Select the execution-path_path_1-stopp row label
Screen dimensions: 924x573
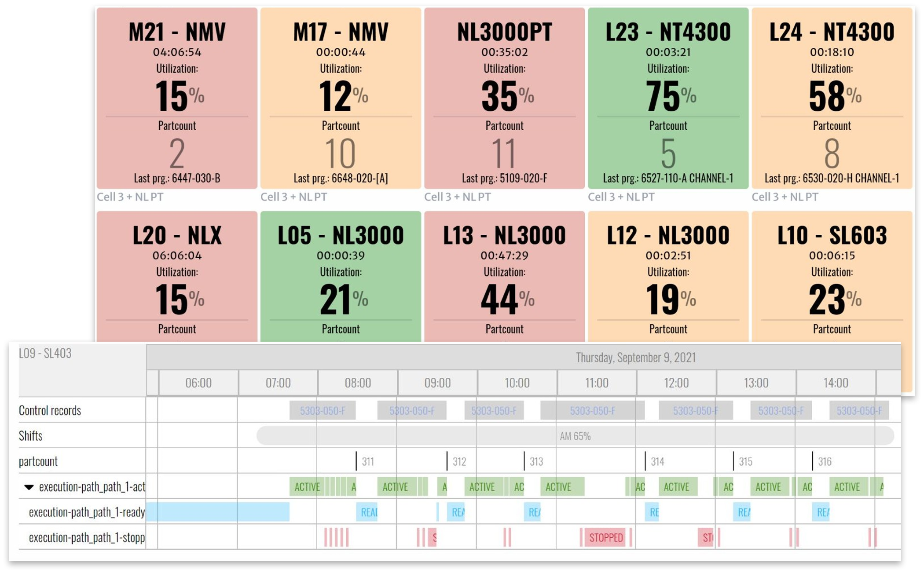pos(87,537)
